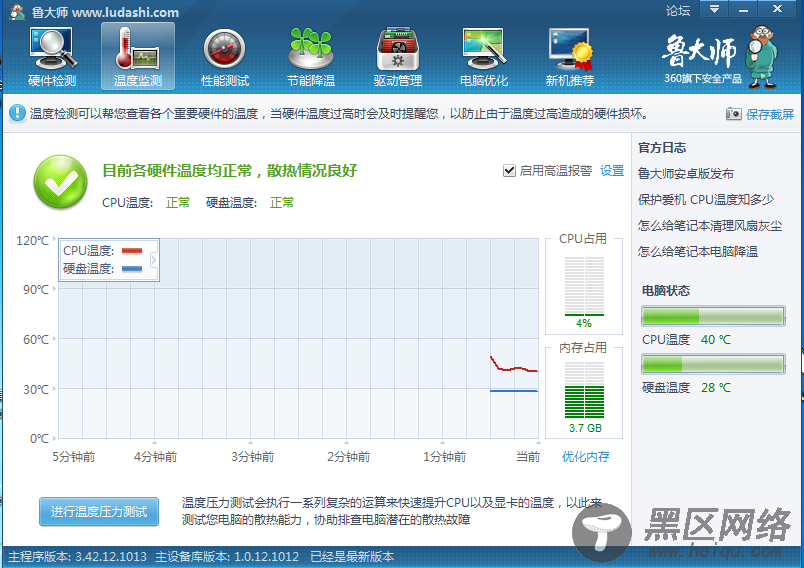Click the 120℃ axis label
Screen dimensions: 804x568
pos(32,240)
